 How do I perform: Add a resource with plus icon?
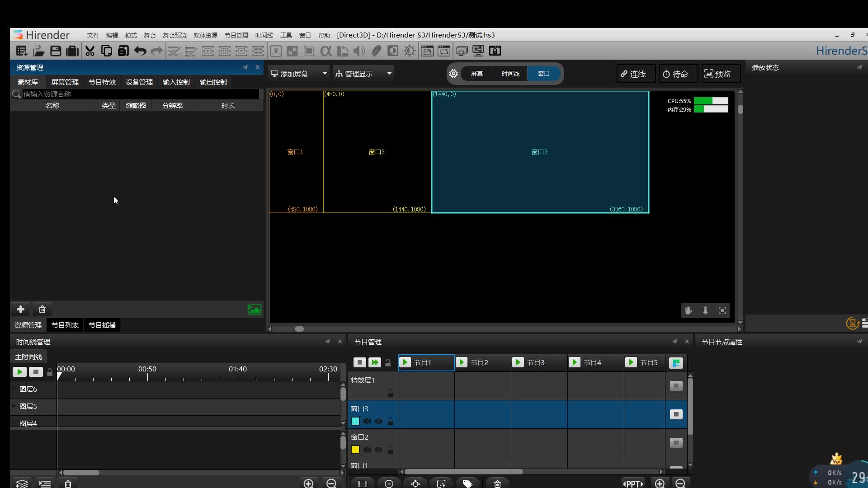(x=20, y=310)
